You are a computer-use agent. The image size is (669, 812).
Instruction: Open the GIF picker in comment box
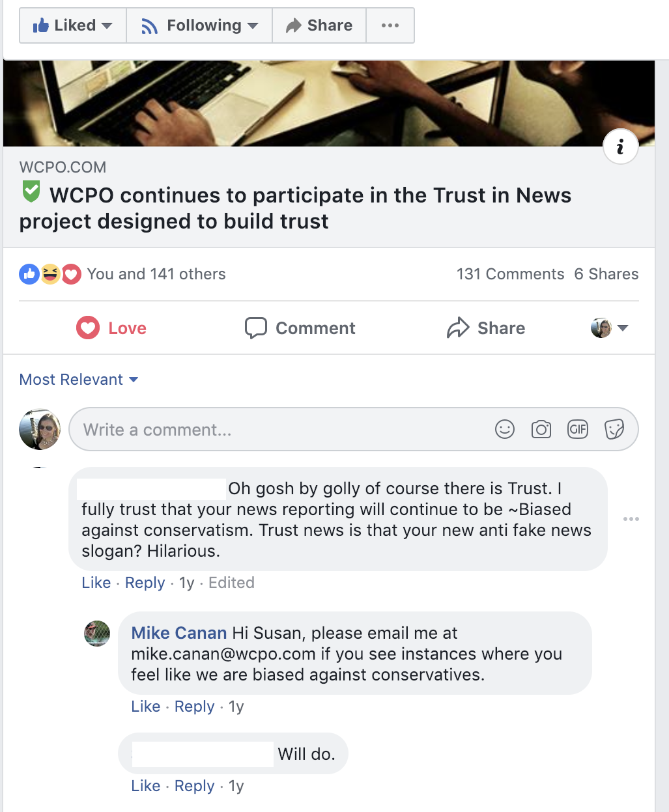[x=578, y=429]
